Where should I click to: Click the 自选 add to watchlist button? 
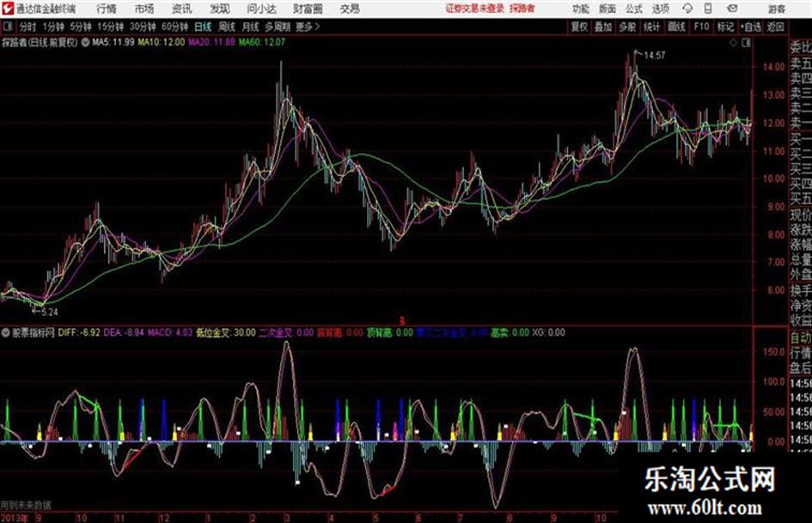click(x=751, y=27)
